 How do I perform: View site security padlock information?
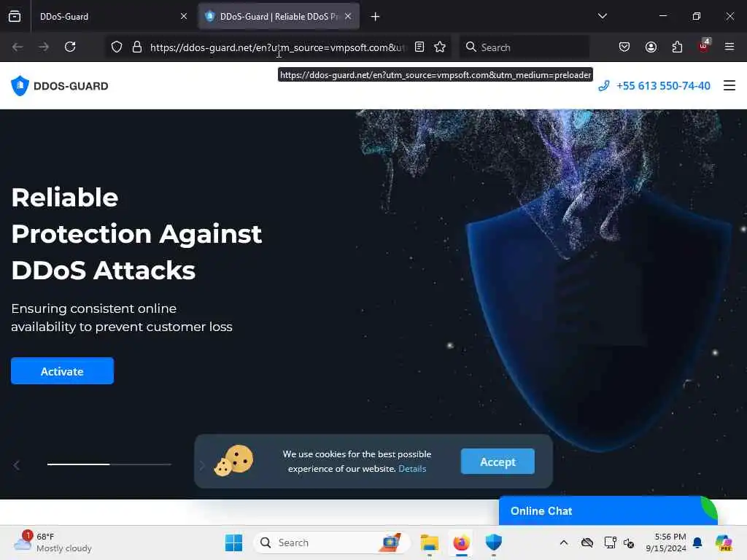tap(137, 47)
